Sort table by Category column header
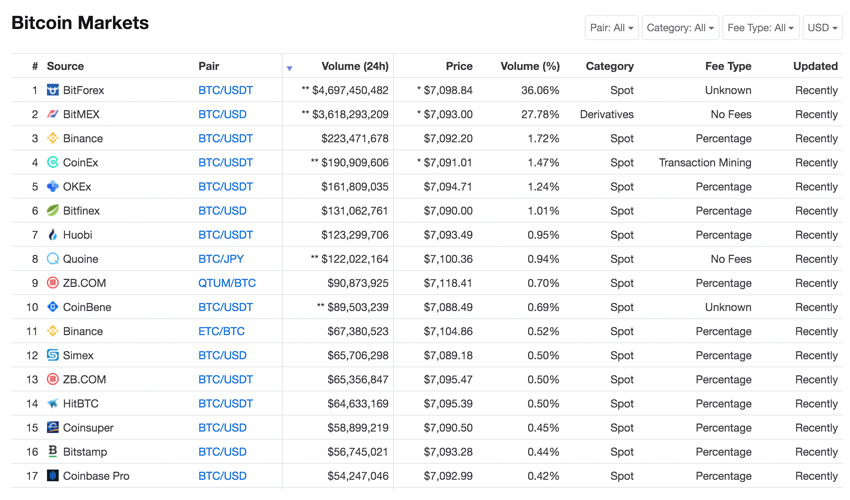Viewport: 850px width, 500px height. (x=610, y=66)
